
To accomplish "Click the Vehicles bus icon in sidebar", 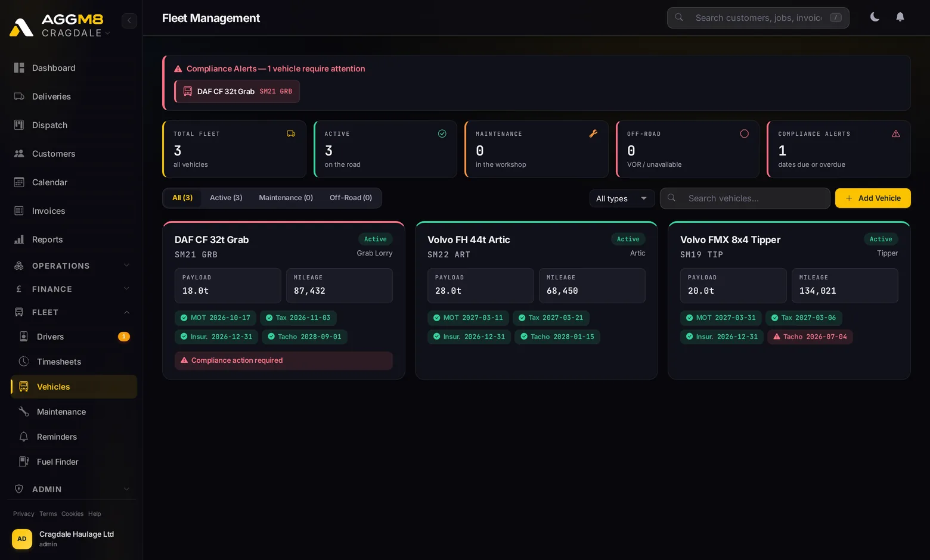I will [24, 387].
